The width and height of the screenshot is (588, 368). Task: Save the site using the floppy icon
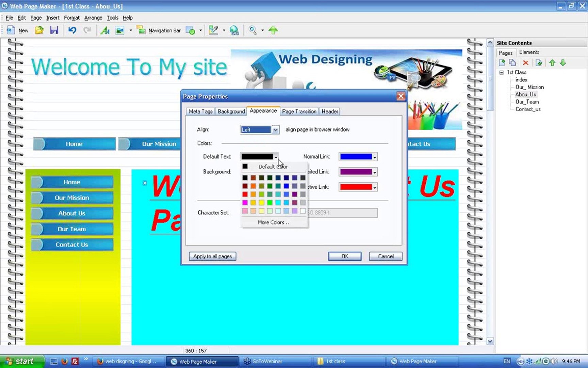(54, 30)
